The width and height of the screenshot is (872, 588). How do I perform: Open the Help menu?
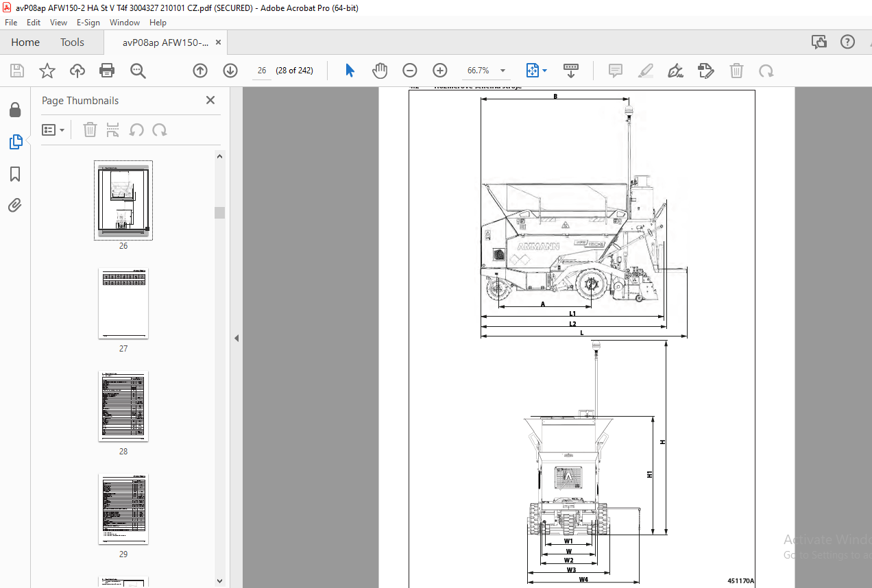click(158, 23)
